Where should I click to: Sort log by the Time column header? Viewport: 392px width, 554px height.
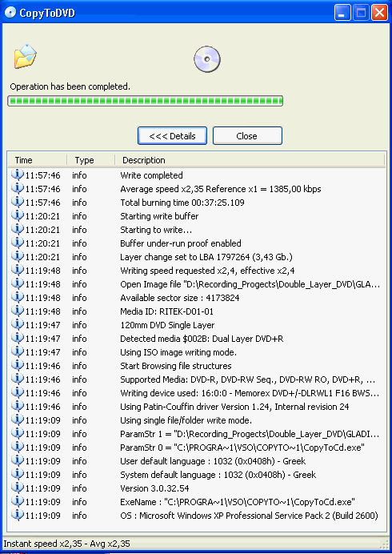tap(37, 160)
